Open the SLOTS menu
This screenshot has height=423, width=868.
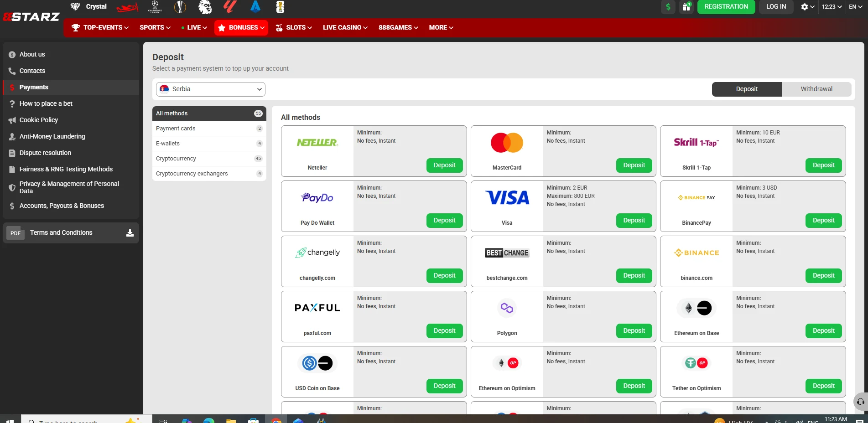coord(294,28)
